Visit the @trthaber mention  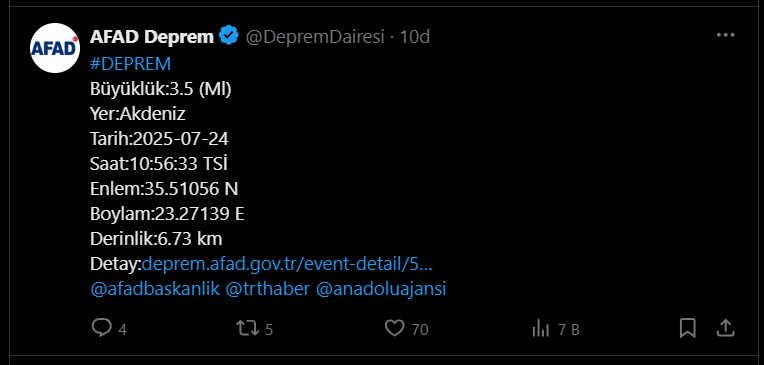(268, 289)
